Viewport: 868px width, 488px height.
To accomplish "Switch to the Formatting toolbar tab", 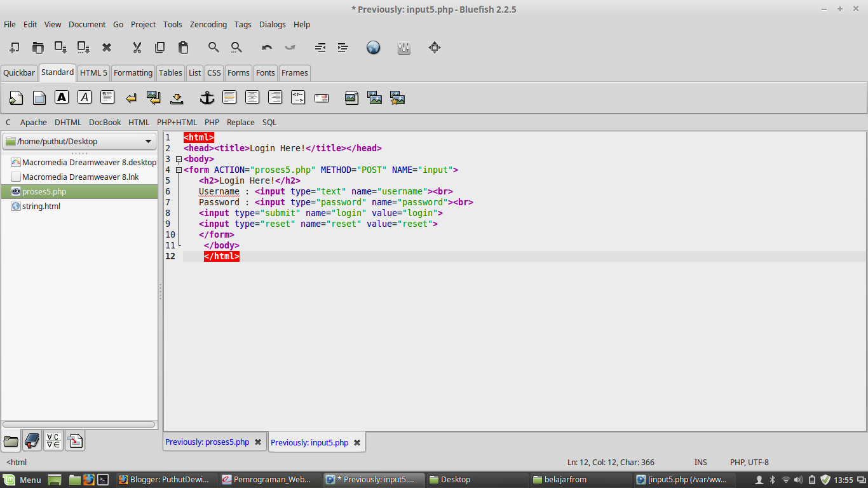I will click(x=133, y=73).
